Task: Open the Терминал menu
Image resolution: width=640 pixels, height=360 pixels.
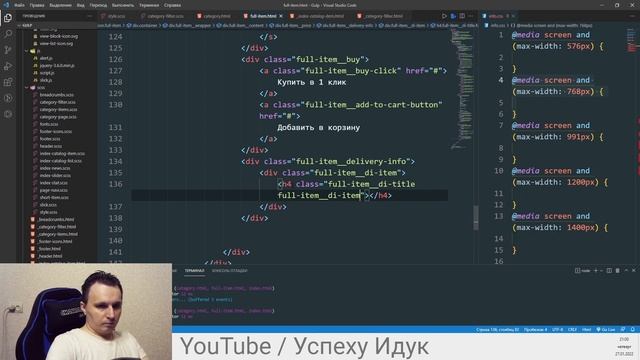Action: click(149, 5)
